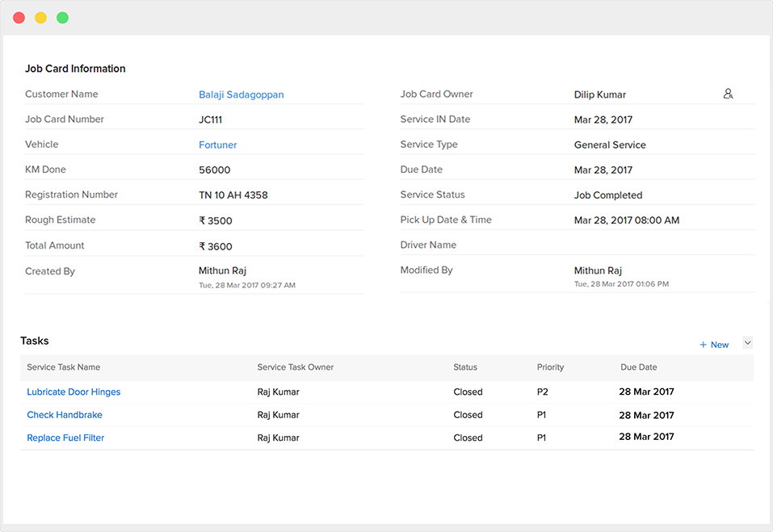This screenshot has width=773, height=532.
Task: Open the Replace Fuel Filter task
Action: [x=65, y=438]
